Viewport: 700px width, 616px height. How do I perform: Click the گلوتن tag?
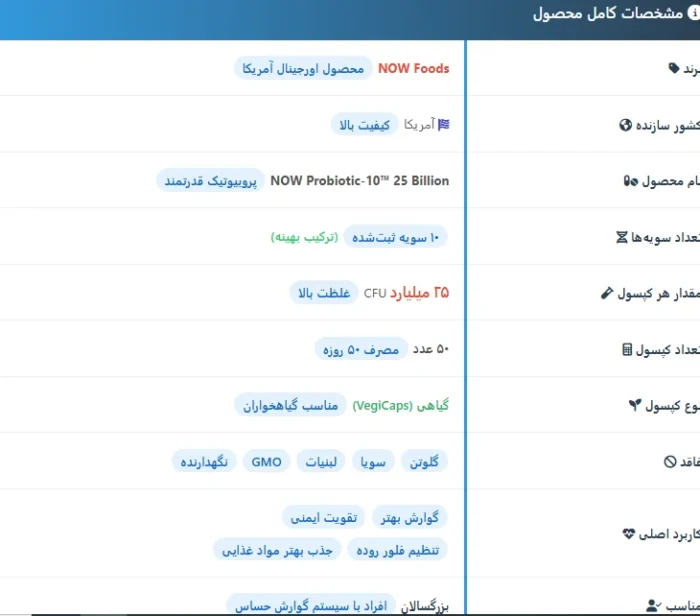click(425, 462)
